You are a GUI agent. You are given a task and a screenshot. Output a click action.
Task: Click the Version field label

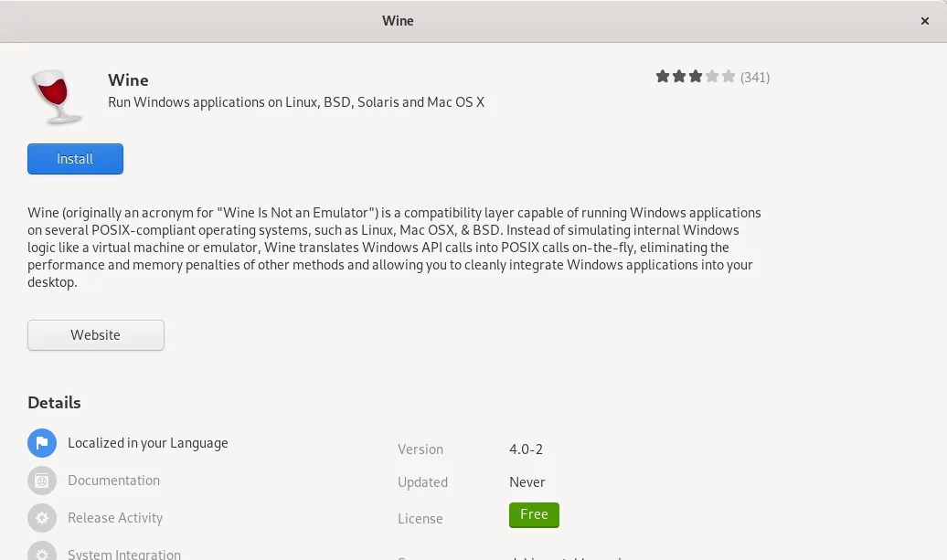tap(420, 449)
